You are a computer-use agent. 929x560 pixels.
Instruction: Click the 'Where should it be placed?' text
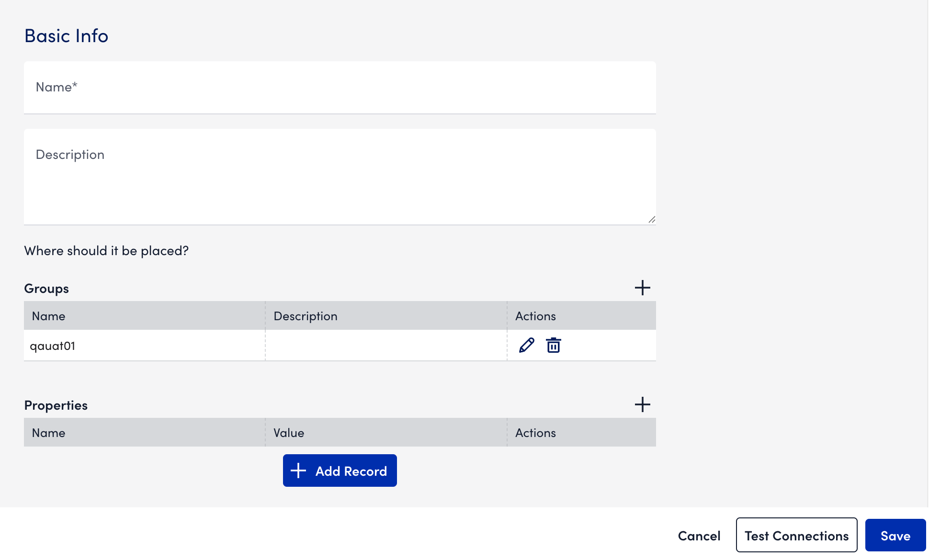(x=106, y=251)
